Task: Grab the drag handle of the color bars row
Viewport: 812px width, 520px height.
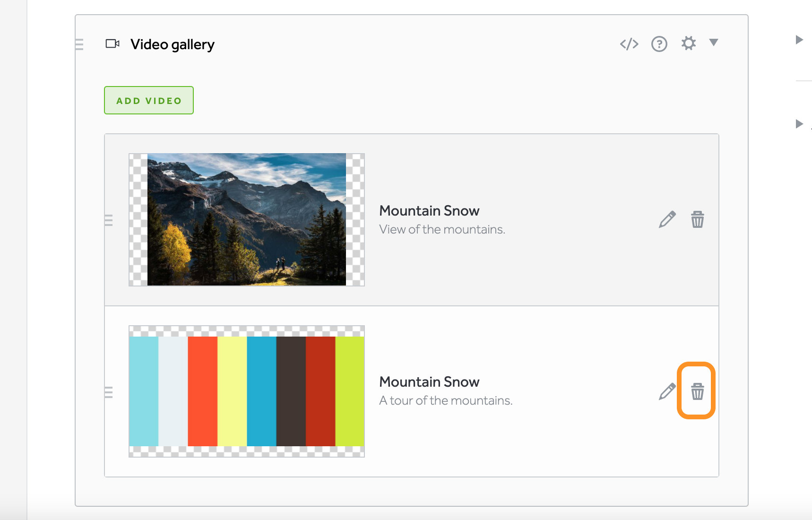Action: (109, 392)
